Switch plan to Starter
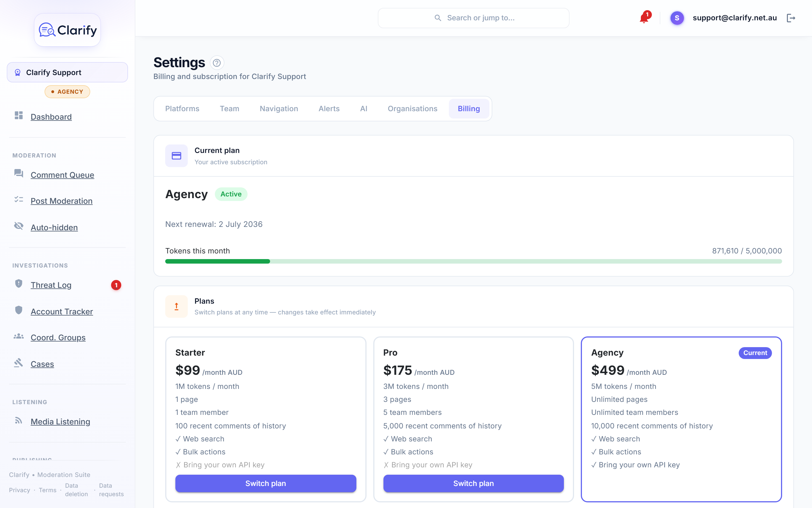Screen dimensions: 812x508 (x=266, y=483)
